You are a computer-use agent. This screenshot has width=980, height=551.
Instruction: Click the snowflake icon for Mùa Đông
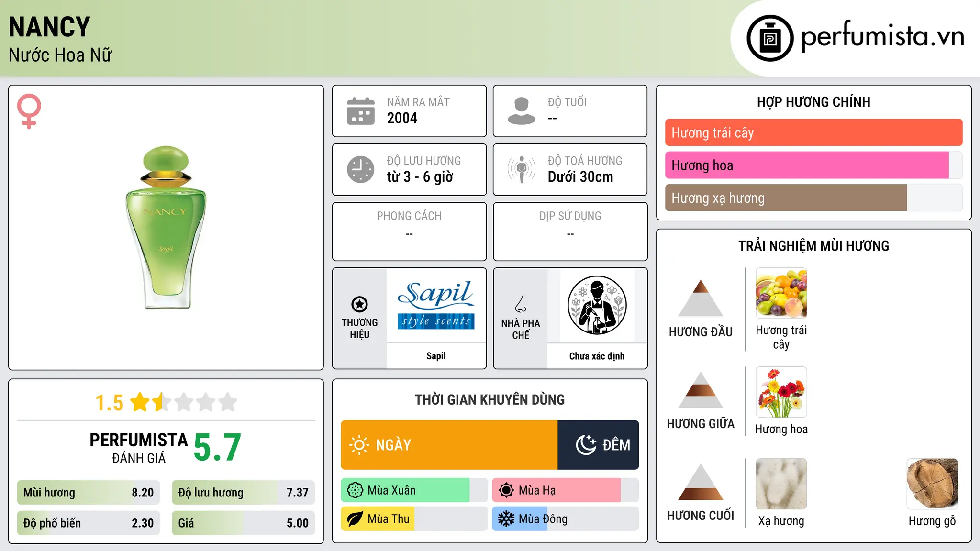tap(506, 519)
